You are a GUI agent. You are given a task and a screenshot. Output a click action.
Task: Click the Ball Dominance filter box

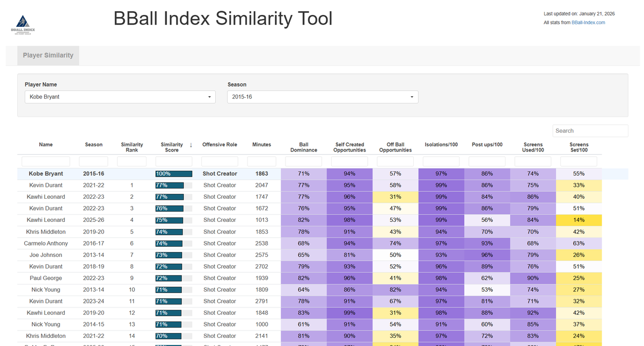point(304,161)
